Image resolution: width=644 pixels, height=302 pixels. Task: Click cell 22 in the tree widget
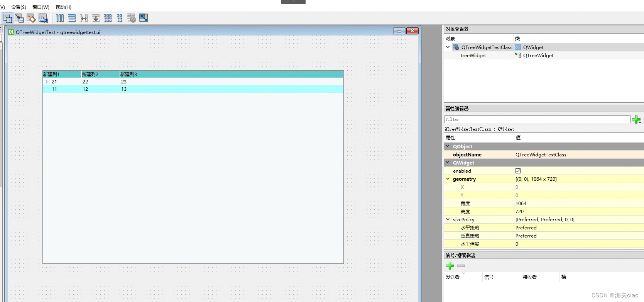[x=85, y=81]
